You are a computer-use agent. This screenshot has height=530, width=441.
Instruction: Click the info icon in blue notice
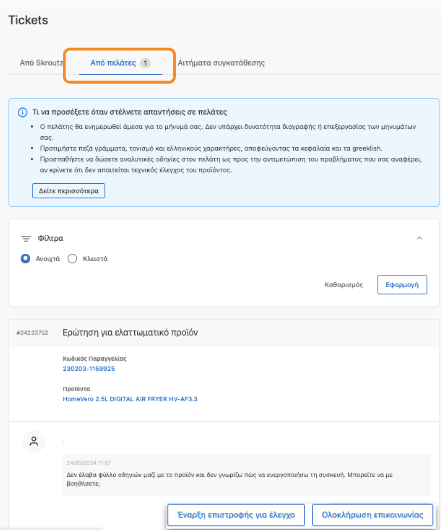pos(22,113)
